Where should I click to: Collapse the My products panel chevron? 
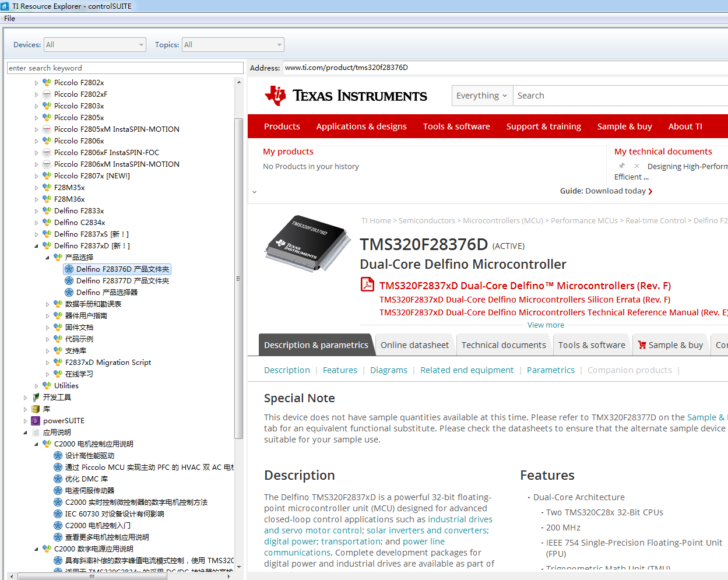(x=254, y=192)
